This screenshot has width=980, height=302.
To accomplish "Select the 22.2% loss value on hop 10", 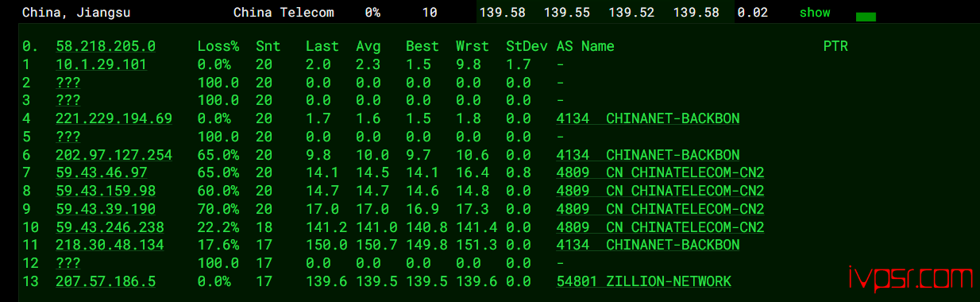I will pyautogui.click(x=218, y=227).
